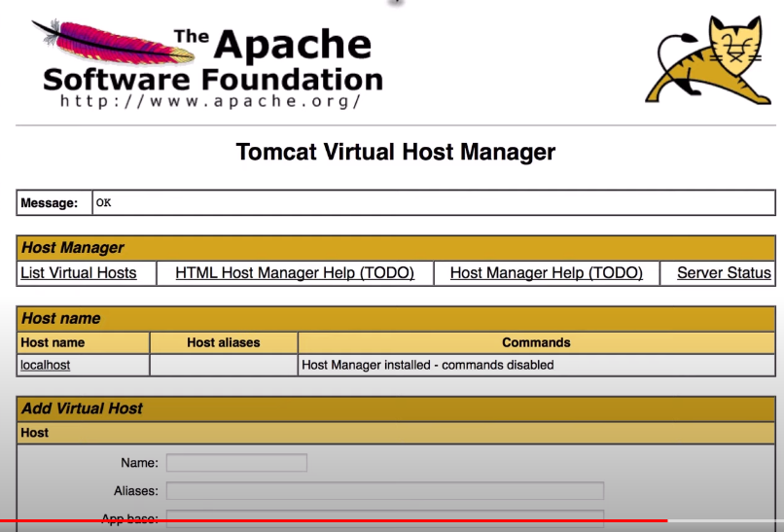Go to the Server Status link
Screen dimensions: 784x532
[724, 273]
